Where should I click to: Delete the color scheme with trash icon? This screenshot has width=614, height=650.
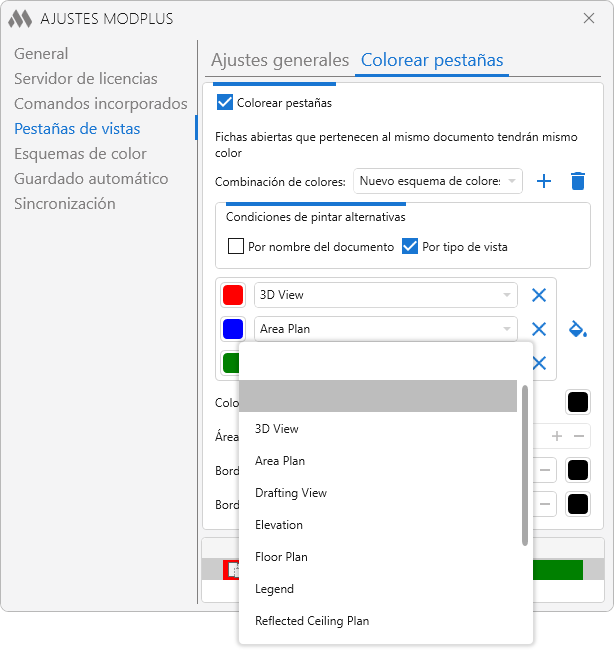(578, 181)
